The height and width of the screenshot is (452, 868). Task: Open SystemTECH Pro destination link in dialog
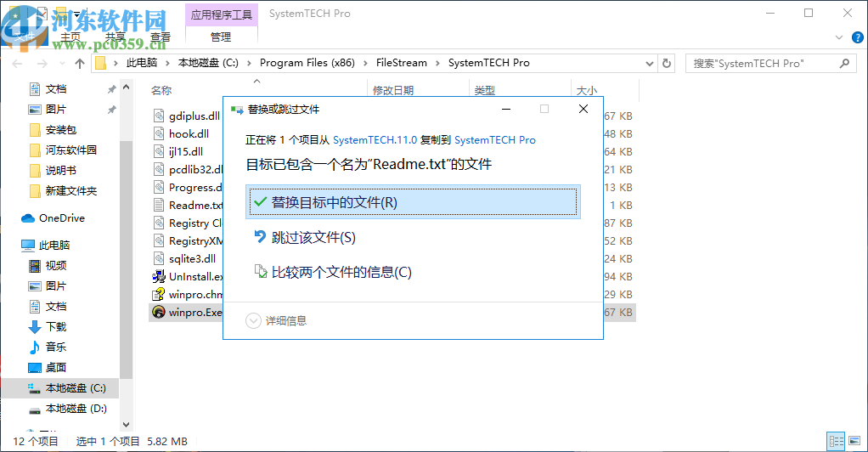point(495,140)
